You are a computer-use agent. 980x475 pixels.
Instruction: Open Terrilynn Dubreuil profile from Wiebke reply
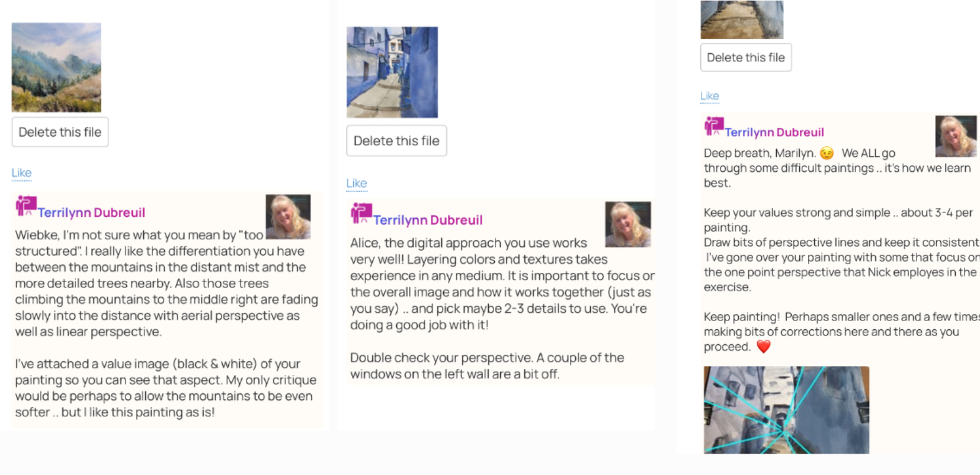[91, 213]
